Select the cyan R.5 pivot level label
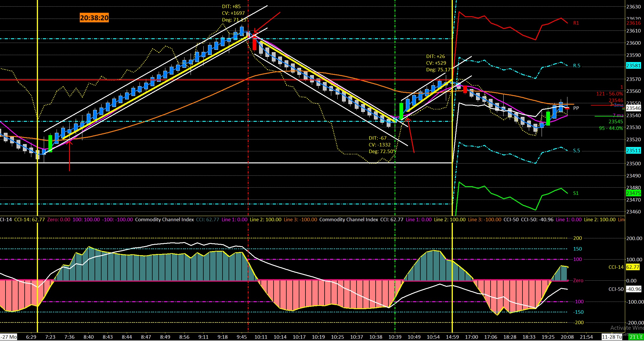 (577, 66)
